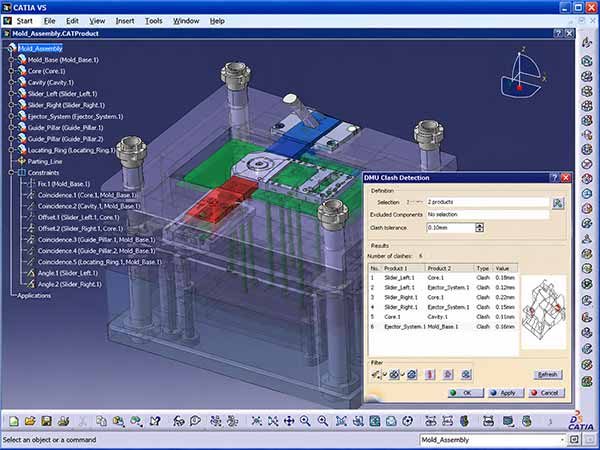Screen dimensions: 600x450
Task: Click the Mold_Base product icon in tree
Action: pyautogui.click(x=22, y=60)
